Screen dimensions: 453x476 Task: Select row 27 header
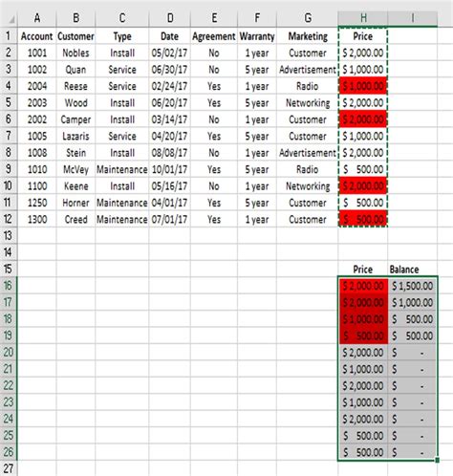point(9,468)
